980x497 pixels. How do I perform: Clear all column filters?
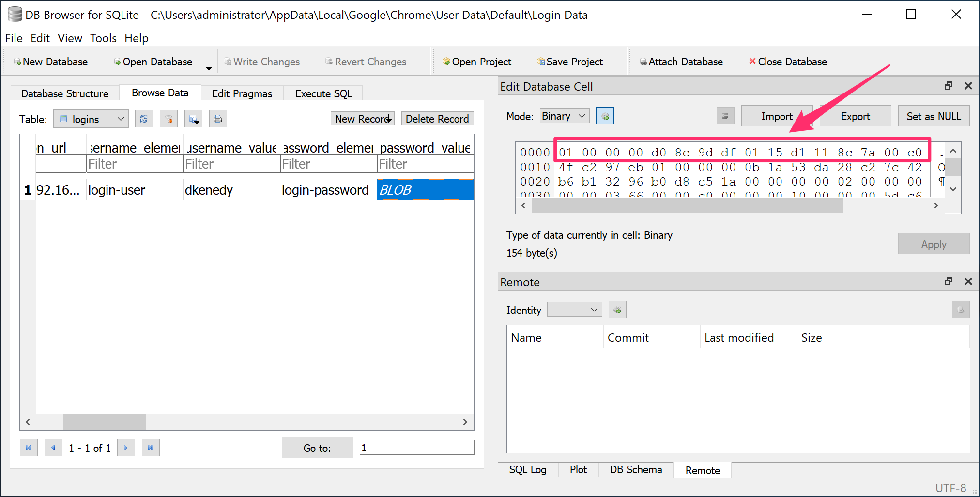[x=168, y=118]
